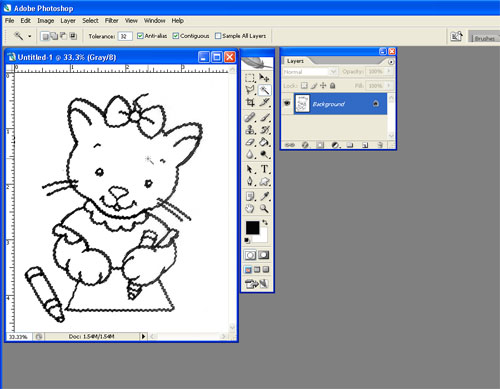Select the Clone Stamp tool
500x389 pixels.
coord(250,130)
